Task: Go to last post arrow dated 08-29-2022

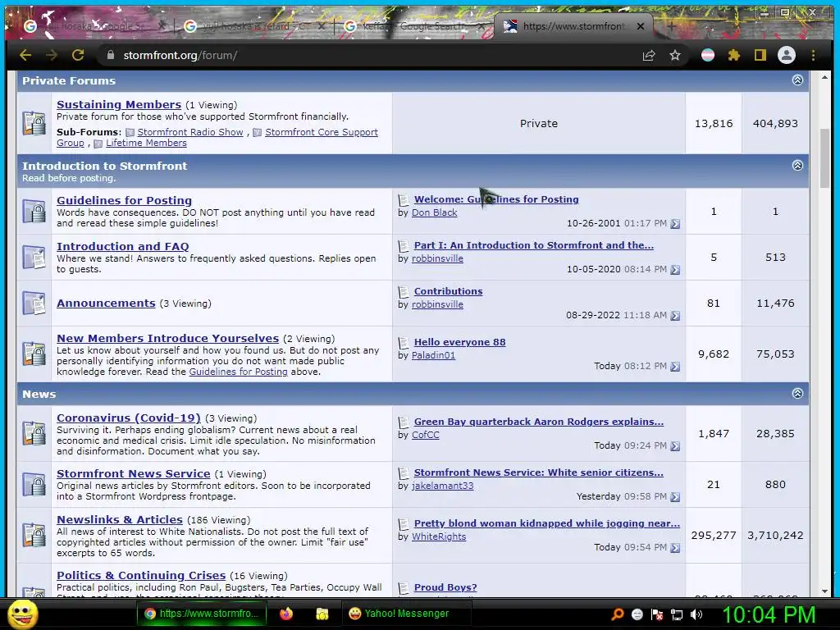Action: [x=675, y=316]
